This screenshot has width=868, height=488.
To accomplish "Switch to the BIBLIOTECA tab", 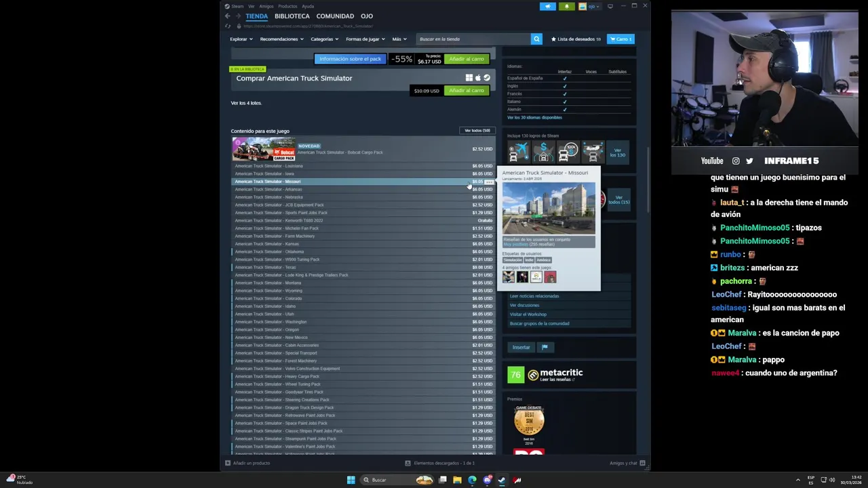I will point(292,16).
